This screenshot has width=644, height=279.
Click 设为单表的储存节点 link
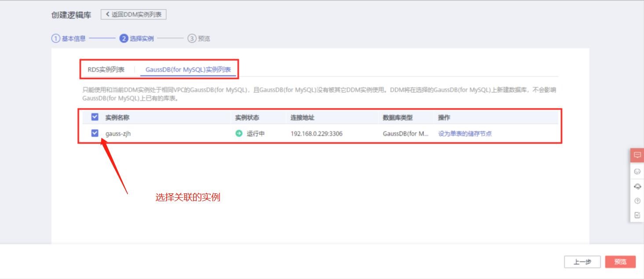point(465,134)
